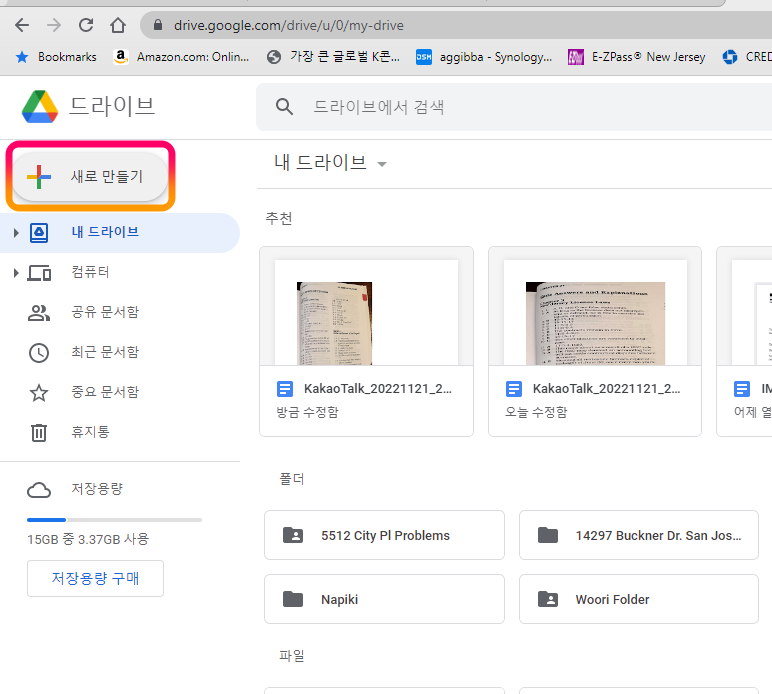Open 휴지통

[x=90, y=432]
